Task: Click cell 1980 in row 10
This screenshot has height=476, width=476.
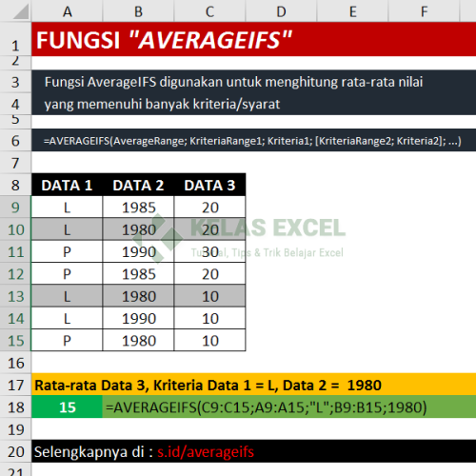Action: 138,229
